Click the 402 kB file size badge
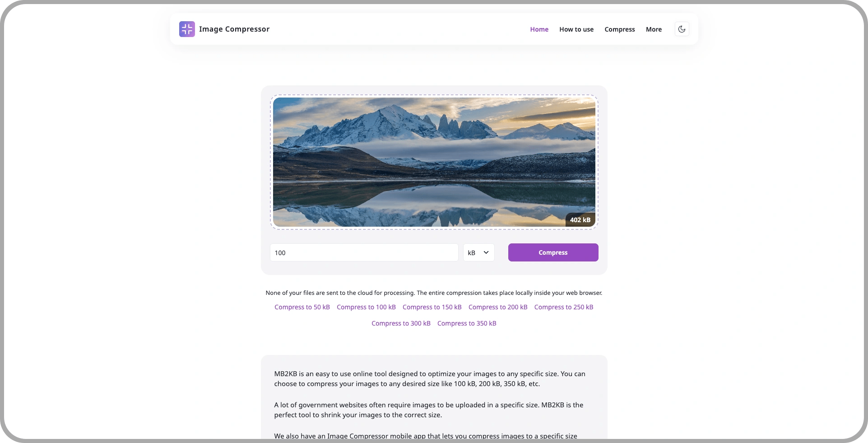This screenshot has width=868, height=443. tap(580, 220)
